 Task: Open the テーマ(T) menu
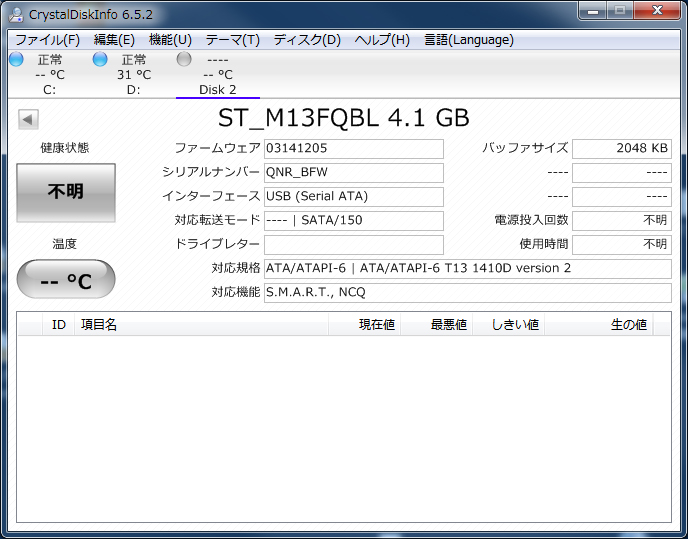pos(233,40)
